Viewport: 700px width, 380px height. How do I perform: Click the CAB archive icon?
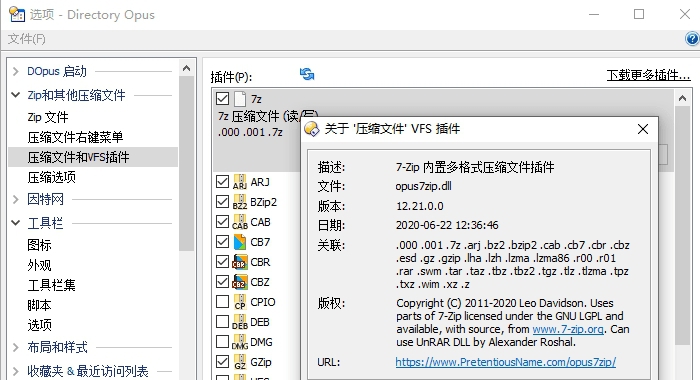[x=240, y=222]
